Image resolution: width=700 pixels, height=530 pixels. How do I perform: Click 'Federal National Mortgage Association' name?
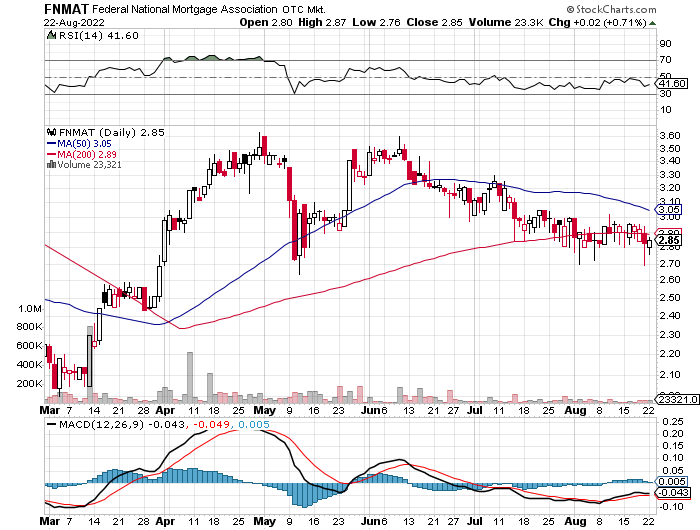pos(185,9)
